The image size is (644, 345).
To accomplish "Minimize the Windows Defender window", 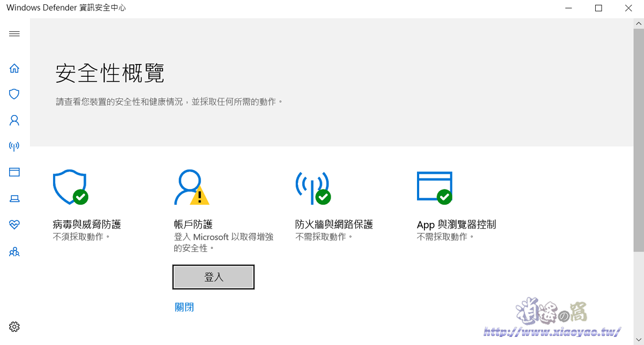I will (569, 8).
